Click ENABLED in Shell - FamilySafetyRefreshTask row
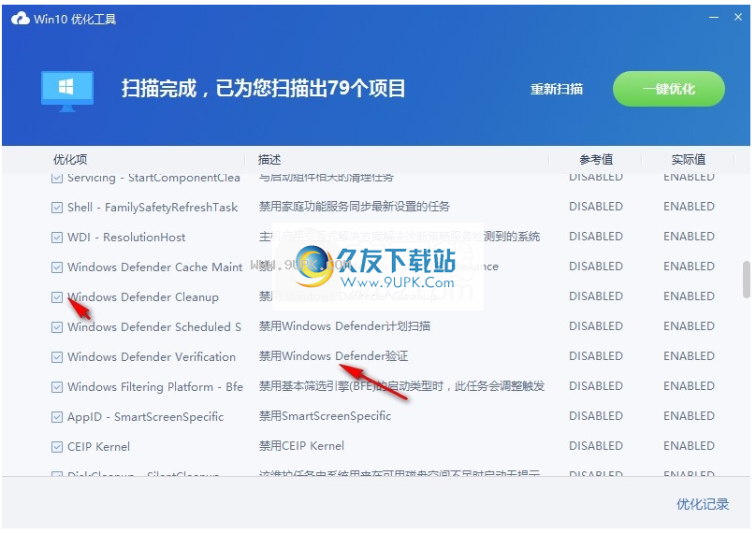756x534 pixels. [x=689, y=207]
